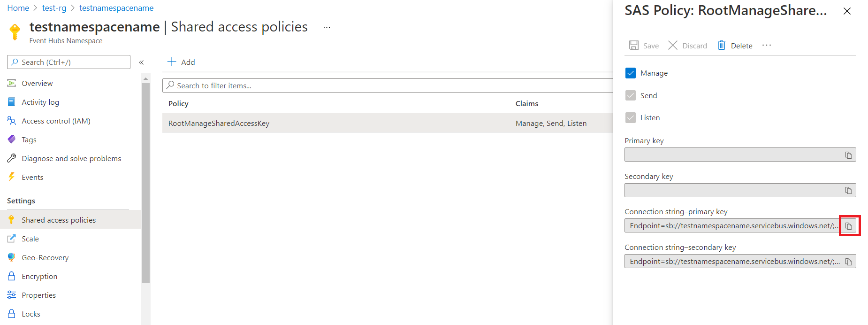868x325 pixels.
Task: Copy the Primary key value
Action: 848,155
